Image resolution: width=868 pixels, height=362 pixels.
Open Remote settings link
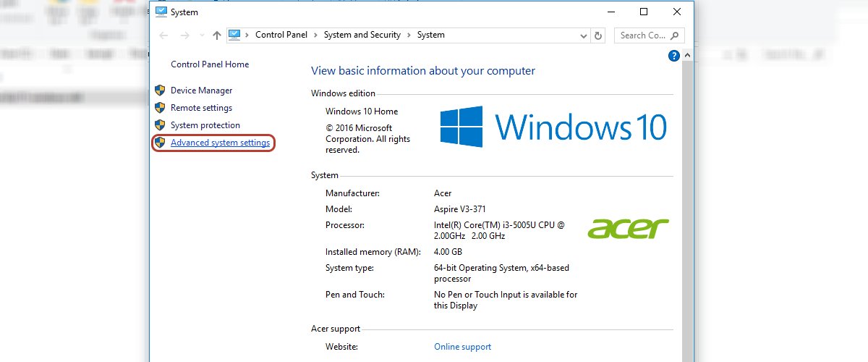tap(201, 108)
